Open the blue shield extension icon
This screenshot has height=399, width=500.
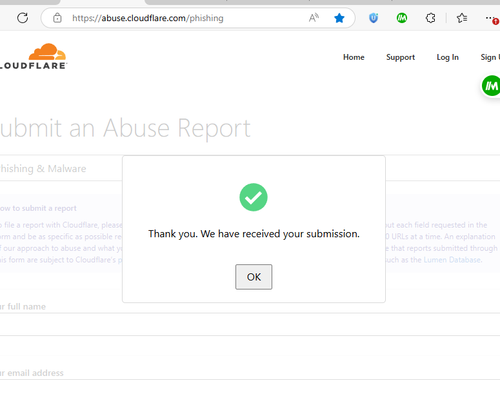click(x=373, y=18)
